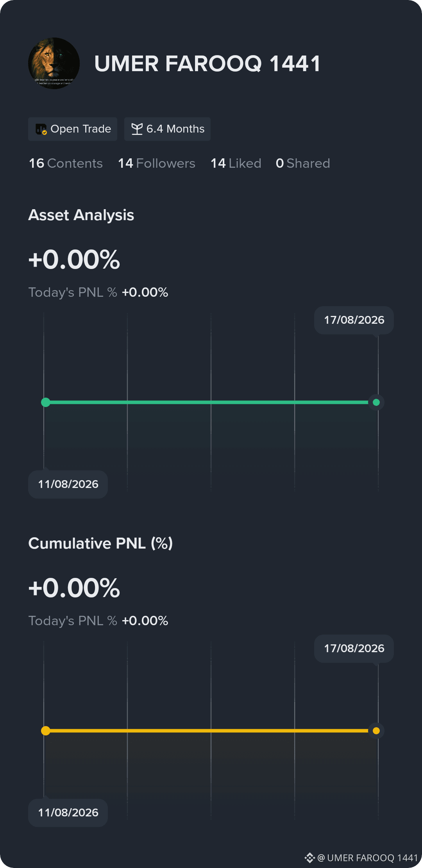Click the UMER FAROOQ 1441 profile name
This screenshot has height=868, width=422.
pos(207,64)
